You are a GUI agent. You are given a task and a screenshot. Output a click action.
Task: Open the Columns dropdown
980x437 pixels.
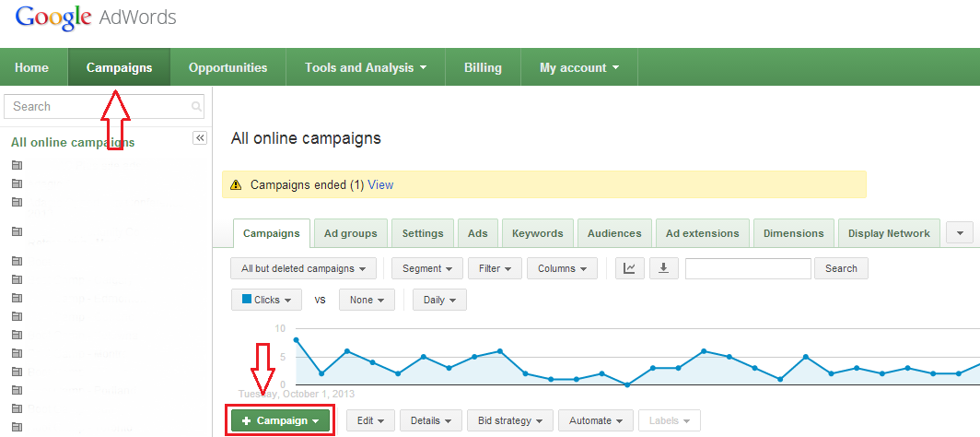click(563, 268)
